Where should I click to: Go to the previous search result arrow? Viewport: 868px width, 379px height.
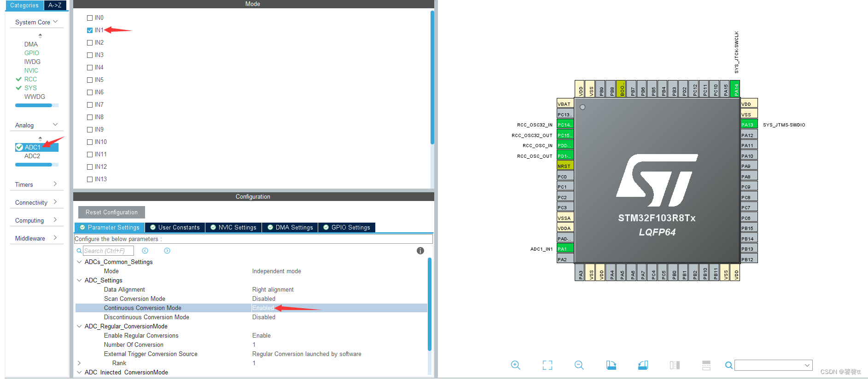(145, 251)
